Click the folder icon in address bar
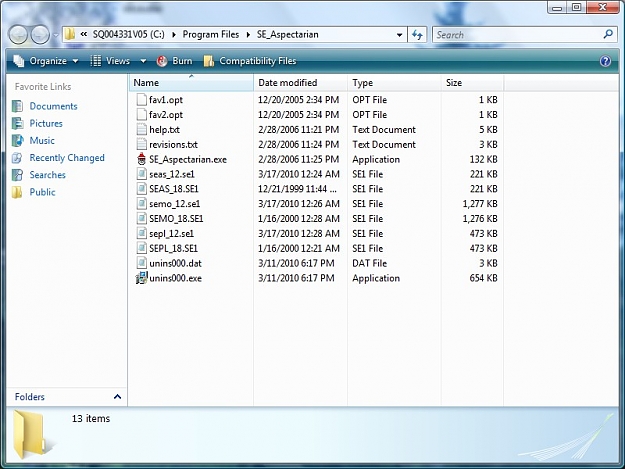Image resolution: width=625 pixels, height=469 pixels. [70, 34]
